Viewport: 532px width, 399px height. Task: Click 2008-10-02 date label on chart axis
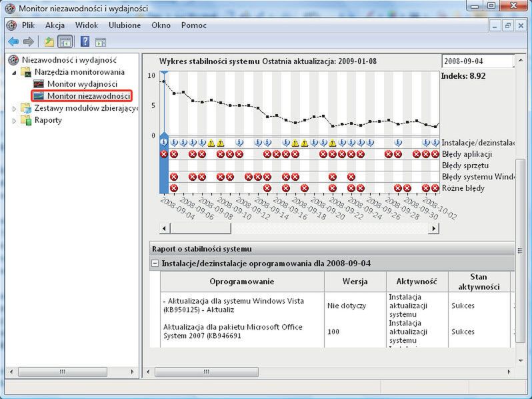439,208
